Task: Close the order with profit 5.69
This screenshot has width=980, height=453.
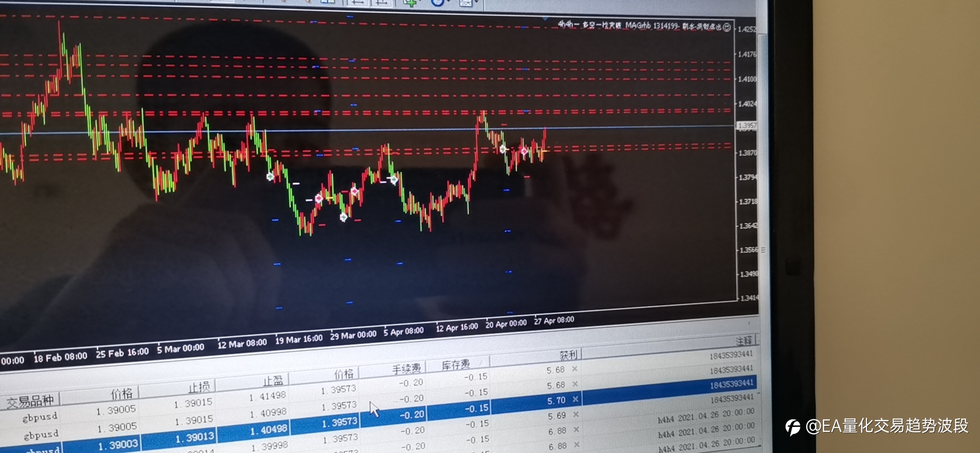Action: (x=576, y=415)
